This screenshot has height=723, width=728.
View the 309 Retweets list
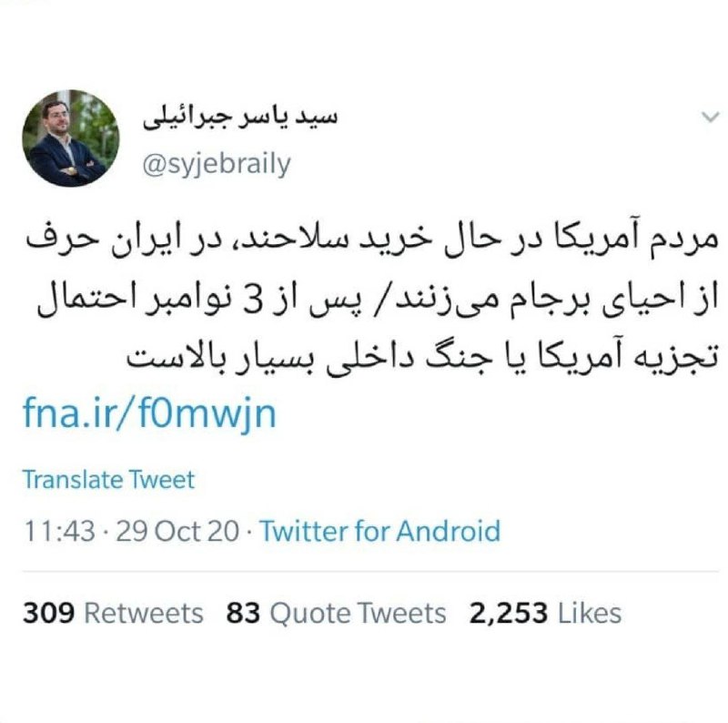click(x=113, y=613)
